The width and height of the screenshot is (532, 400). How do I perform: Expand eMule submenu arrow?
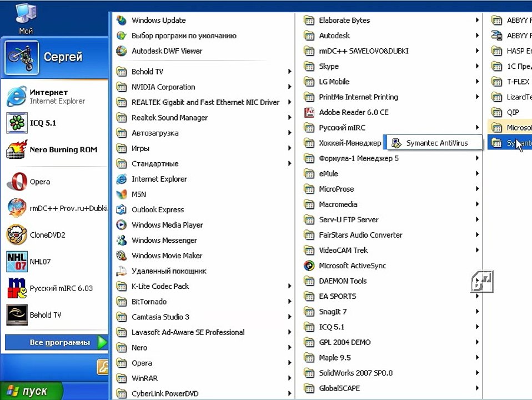[477, 173]
